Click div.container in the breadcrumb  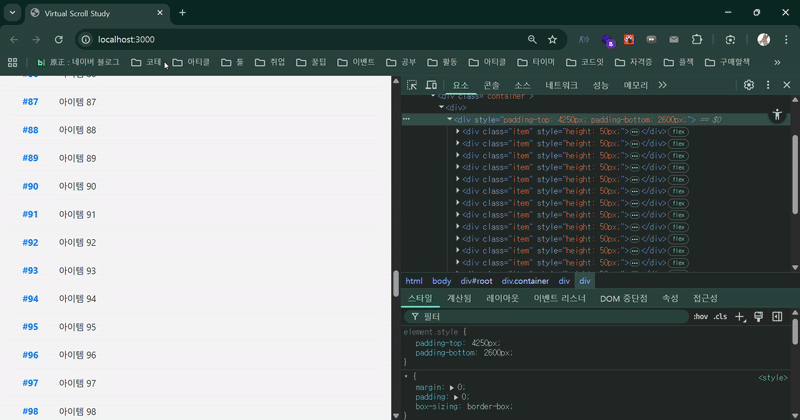coord(525,281)
